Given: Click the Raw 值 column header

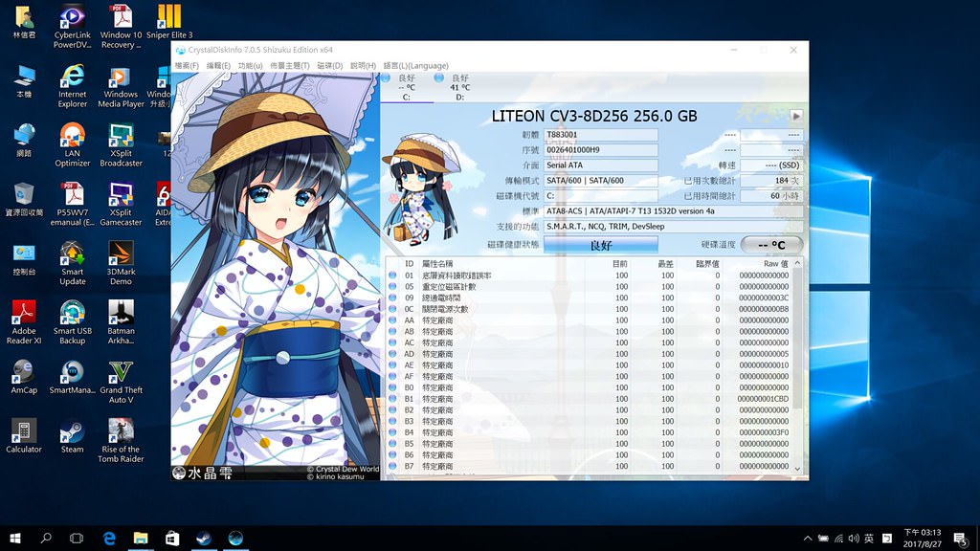Looking at the screenshot, I should click(775, 264).
